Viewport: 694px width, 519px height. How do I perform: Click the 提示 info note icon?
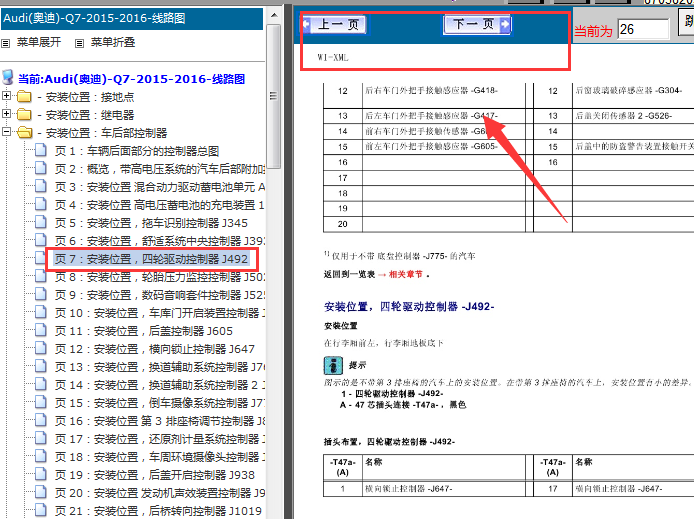pyautogui.click(x=333, y=365)
